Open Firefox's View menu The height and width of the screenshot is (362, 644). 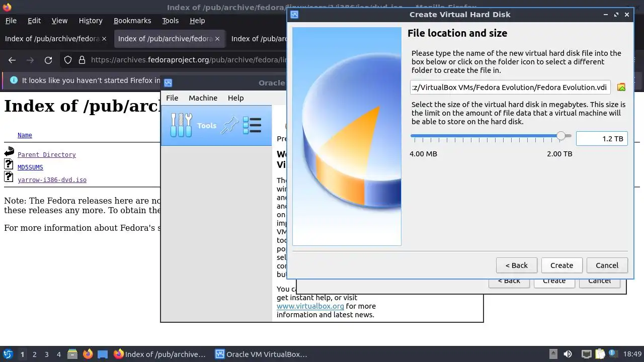(59, 21)
